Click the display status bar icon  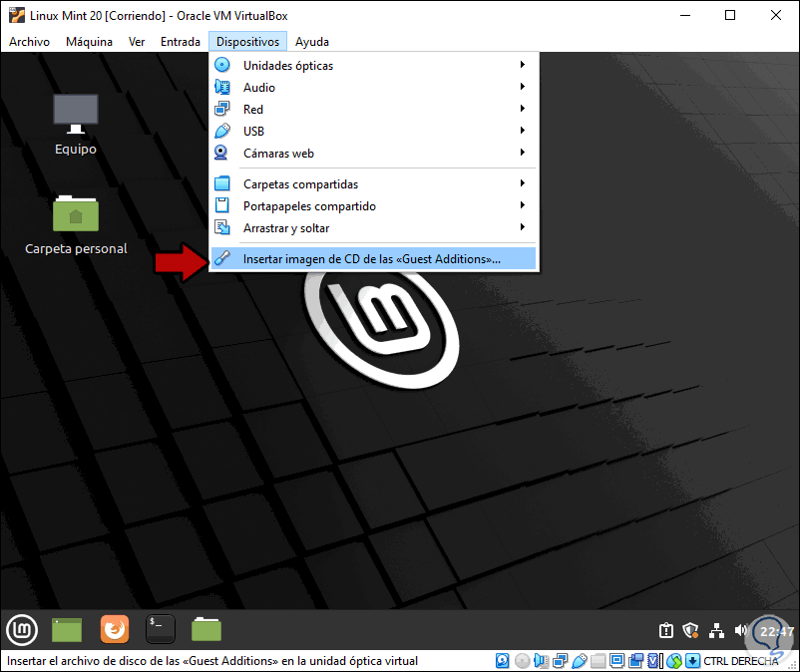point(617,661)
